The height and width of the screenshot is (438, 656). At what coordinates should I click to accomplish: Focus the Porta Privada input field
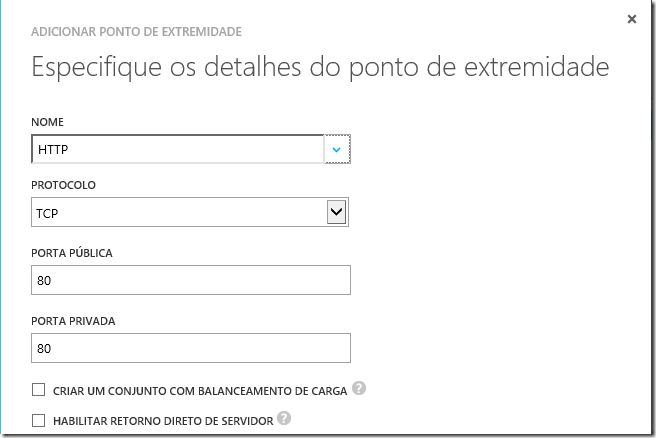tap(191, 348)
